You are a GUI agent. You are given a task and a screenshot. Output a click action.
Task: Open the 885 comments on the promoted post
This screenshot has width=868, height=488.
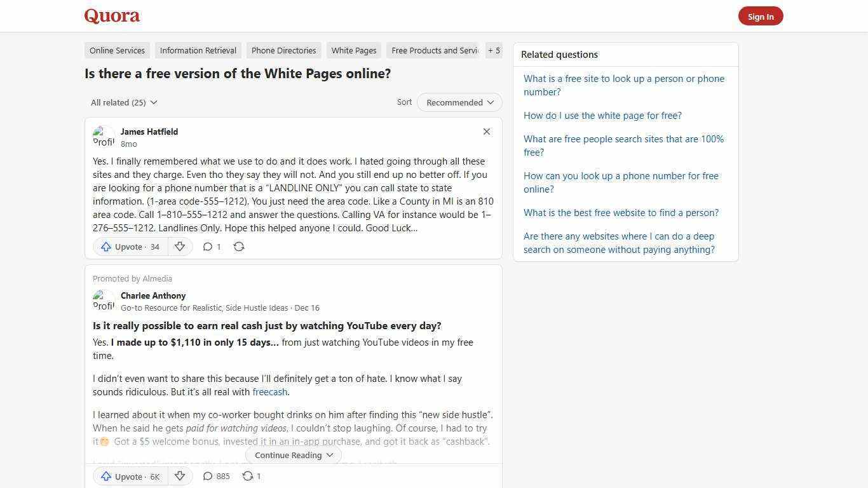[x=216, y=476]
